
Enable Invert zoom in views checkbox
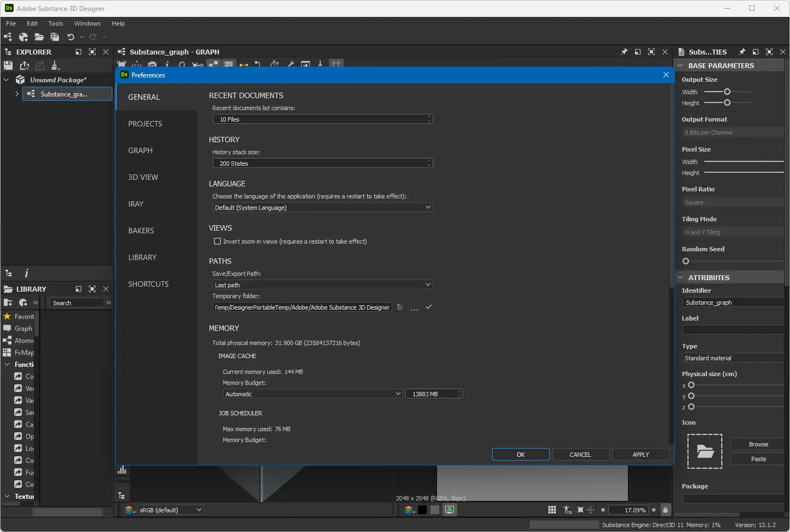[x=217, y=241]
